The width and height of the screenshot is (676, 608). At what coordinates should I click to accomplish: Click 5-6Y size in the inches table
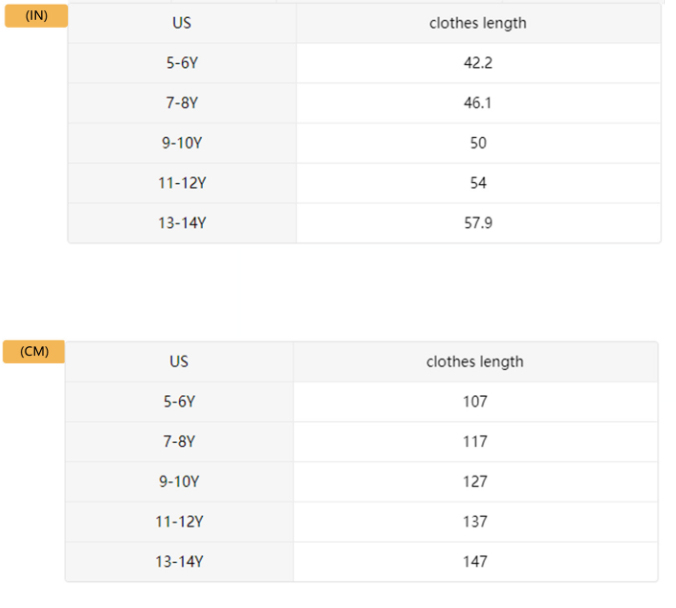pyautogui.click(x=182, y=63)
